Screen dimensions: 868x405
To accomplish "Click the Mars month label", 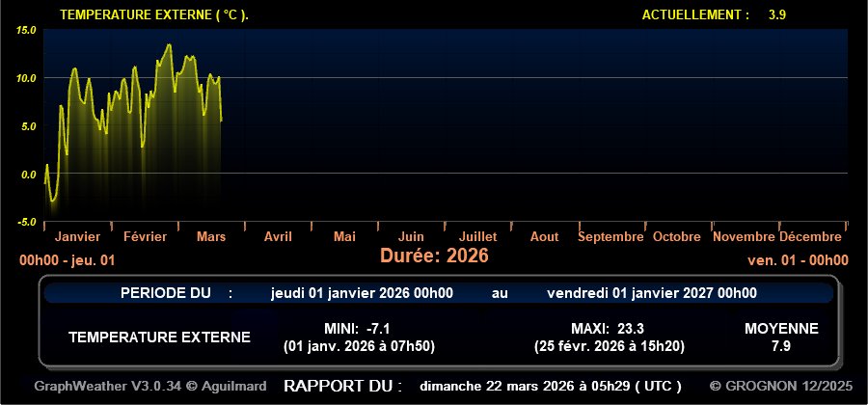I will pos(211,236).
